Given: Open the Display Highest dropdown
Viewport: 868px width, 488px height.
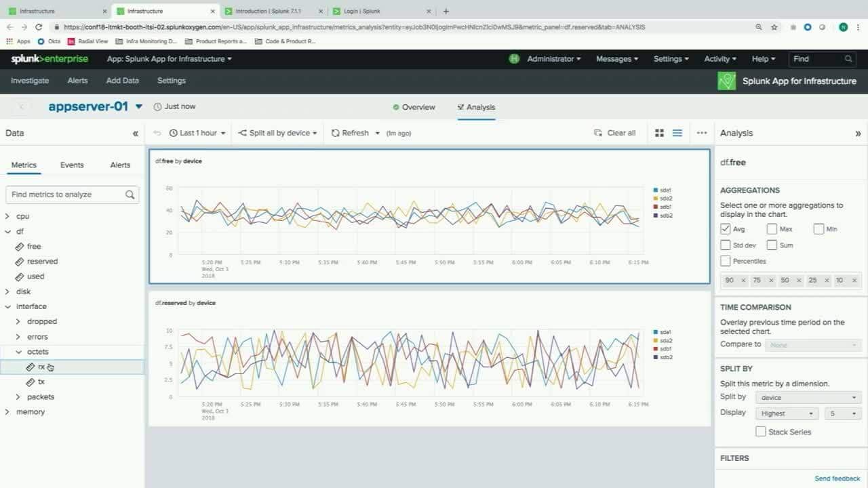Looking at the screenshot, I should pos(788,413).
